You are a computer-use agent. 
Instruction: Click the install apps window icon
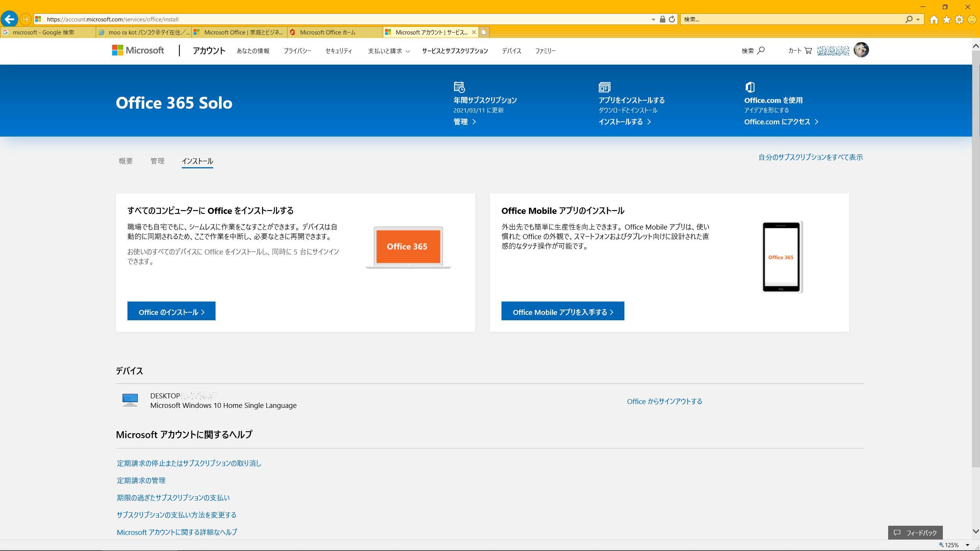tap(604, 87)
